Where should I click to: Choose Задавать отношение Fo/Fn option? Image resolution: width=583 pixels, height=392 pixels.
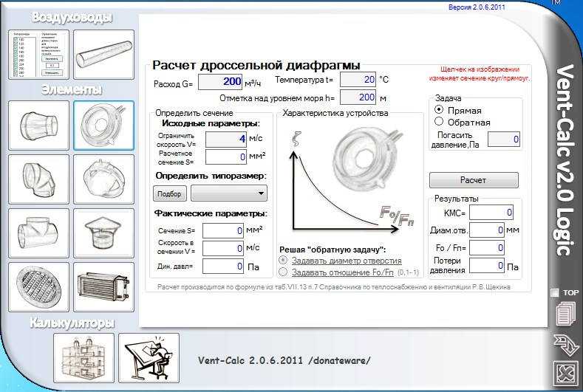coord(283,272)
